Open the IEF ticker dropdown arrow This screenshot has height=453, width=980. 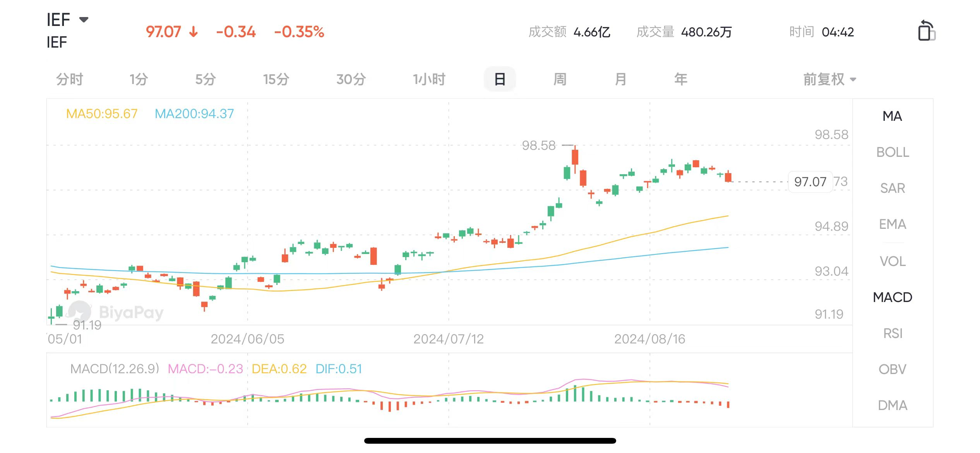click(84, 19)
